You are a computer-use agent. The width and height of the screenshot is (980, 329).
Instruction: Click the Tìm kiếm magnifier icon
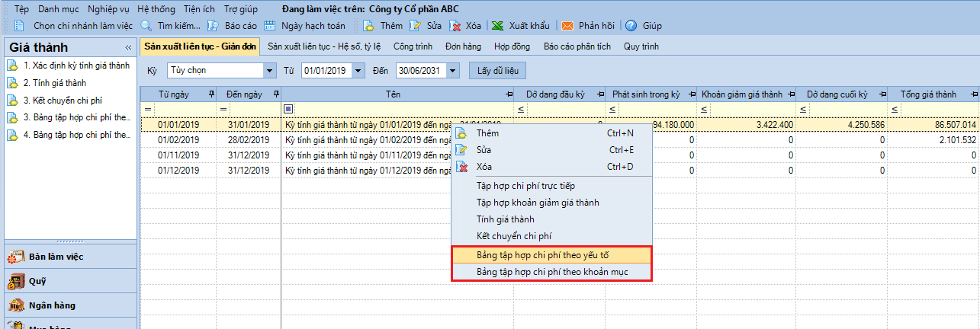pyautogui.click(x=146, y=25)
